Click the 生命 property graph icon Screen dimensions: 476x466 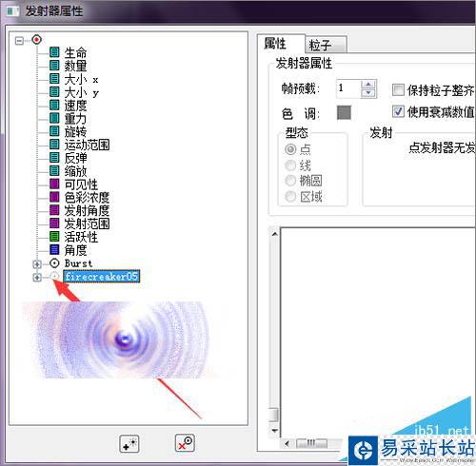click(54, 52)
